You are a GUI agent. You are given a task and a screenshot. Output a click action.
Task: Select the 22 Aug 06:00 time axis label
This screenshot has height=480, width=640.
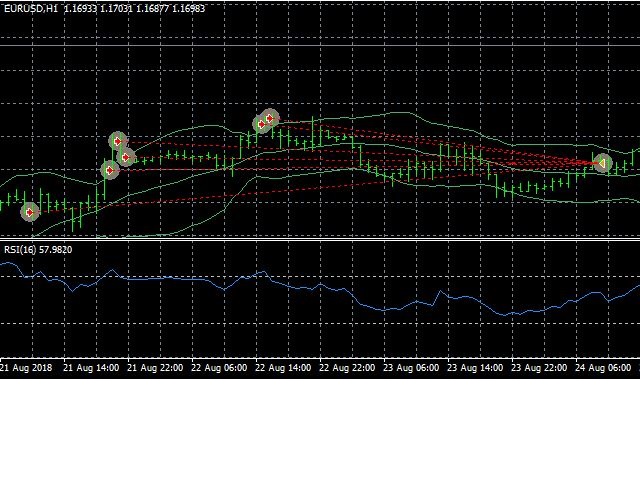pyautogui.click(x=219, y=368)
